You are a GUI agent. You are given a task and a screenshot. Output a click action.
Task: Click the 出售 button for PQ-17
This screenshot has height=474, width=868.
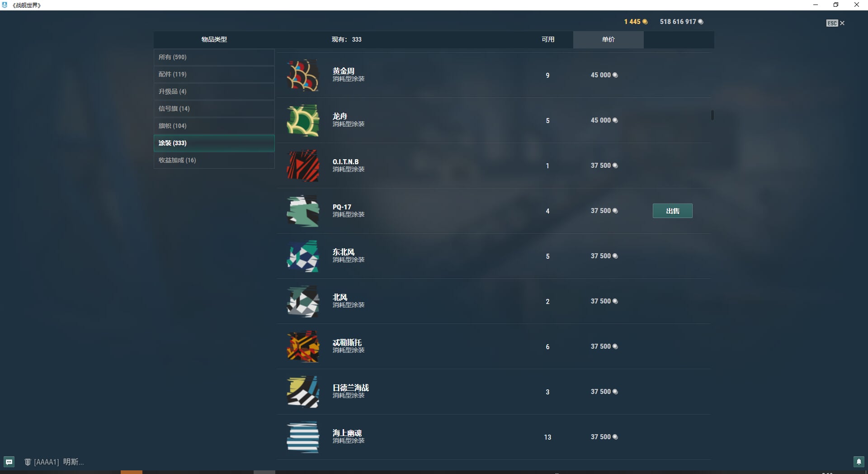[x=672, y=211]
